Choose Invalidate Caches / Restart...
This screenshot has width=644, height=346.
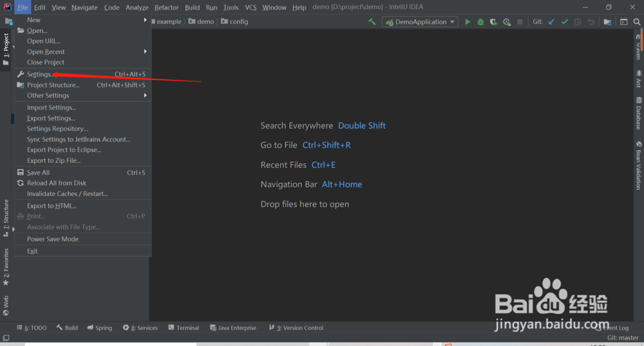(83, 193)
